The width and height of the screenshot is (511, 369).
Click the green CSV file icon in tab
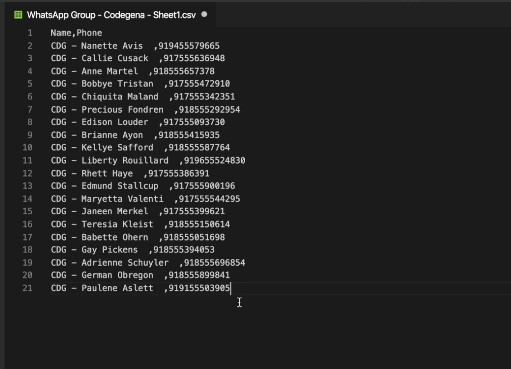pos(18,15)
